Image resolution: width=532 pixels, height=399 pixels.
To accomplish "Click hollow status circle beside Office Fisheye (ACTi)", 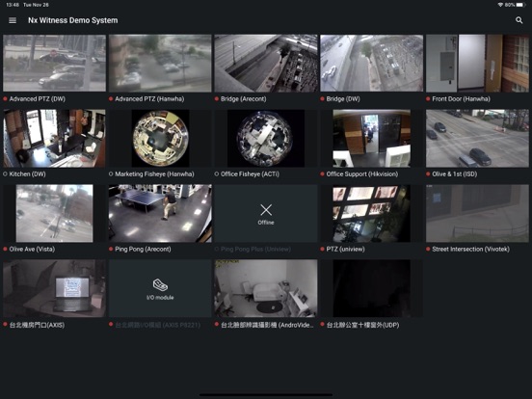I will (217, 174).
